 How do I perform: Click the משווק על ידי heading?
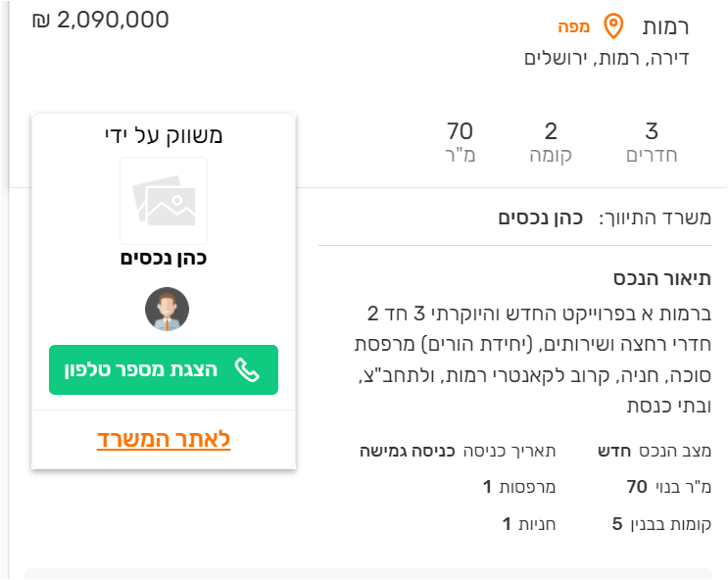[x=164, y=135]
